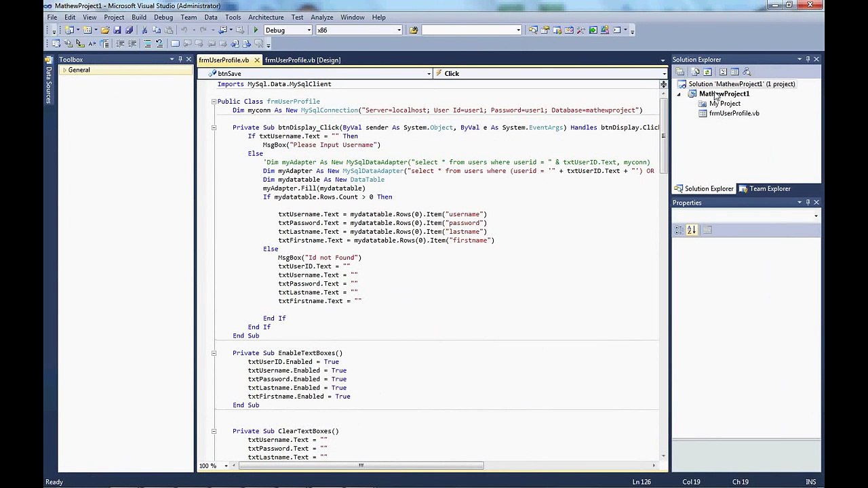Click the Imports MySql.Data.MySqlClient code line
This screenshot has height=488, width=868.
[x=274, y=84]
